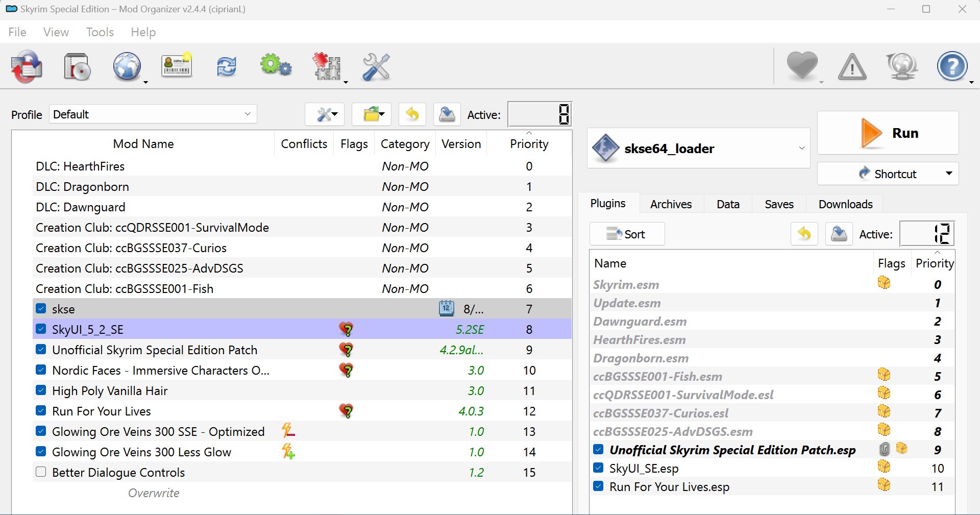The image size is (980, 515).
Task: Expand the Nexus globe dropdown arrow
Action: (145, 82)
